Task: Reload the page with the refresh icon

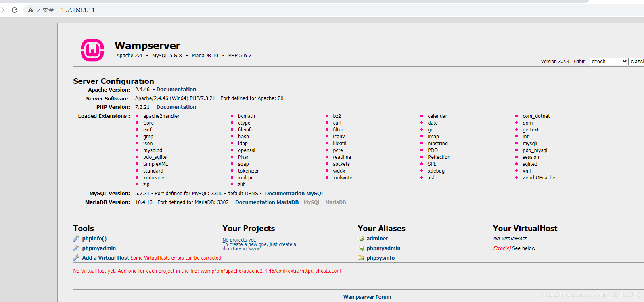Action: 15,10
